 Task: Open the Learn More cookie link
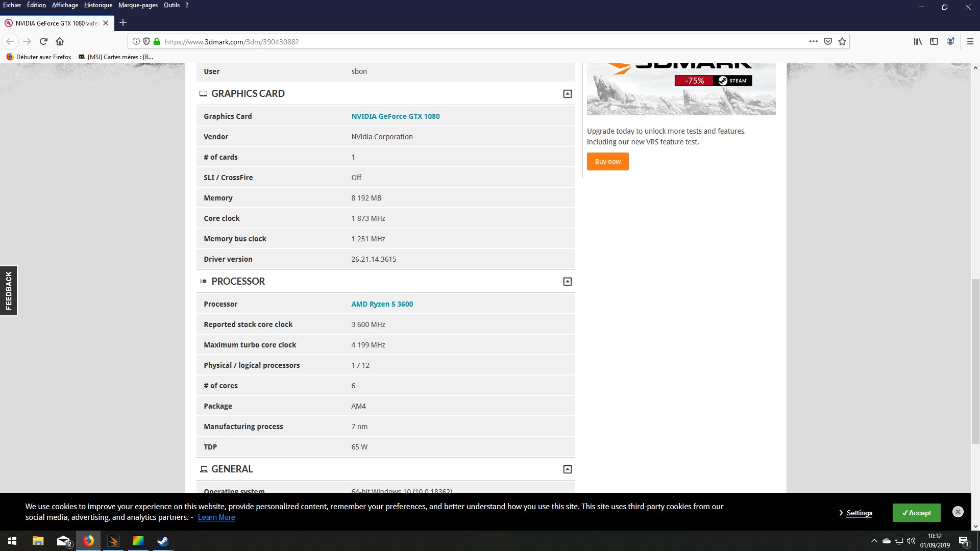[216, 517]
